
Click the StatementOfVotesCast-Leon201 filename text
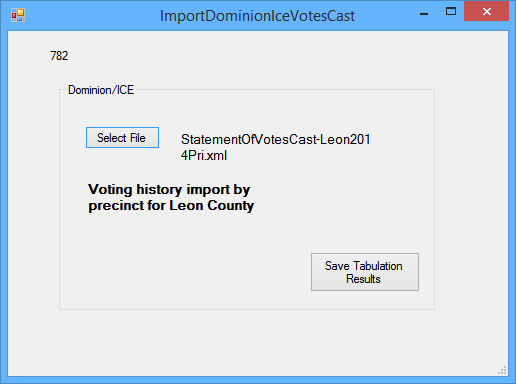pyautogui.click(x=275, y=139)
